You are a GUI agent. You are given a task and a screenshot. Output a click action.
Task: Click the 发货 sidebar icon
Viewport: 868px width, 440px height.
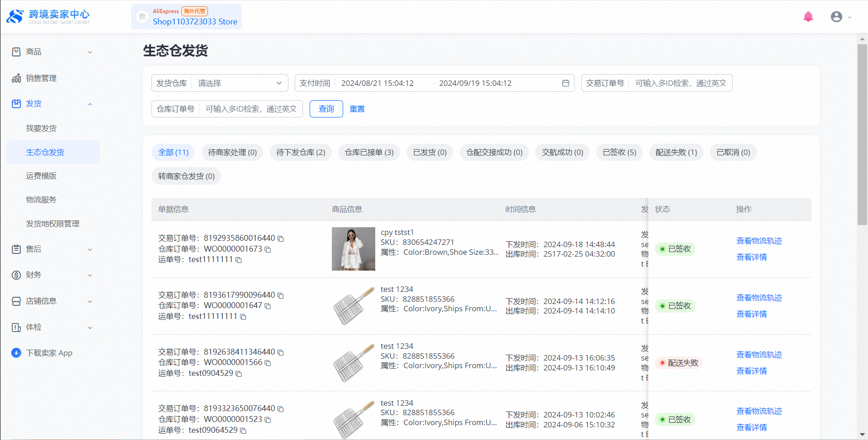(x=16, y=104)
